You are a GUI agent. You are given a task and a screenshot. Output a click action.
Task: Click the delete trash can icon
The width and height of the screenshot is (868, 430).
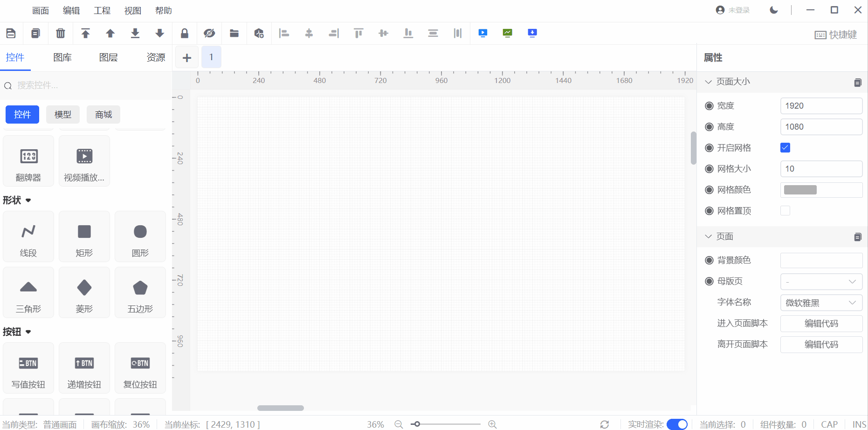click(61, 33)
